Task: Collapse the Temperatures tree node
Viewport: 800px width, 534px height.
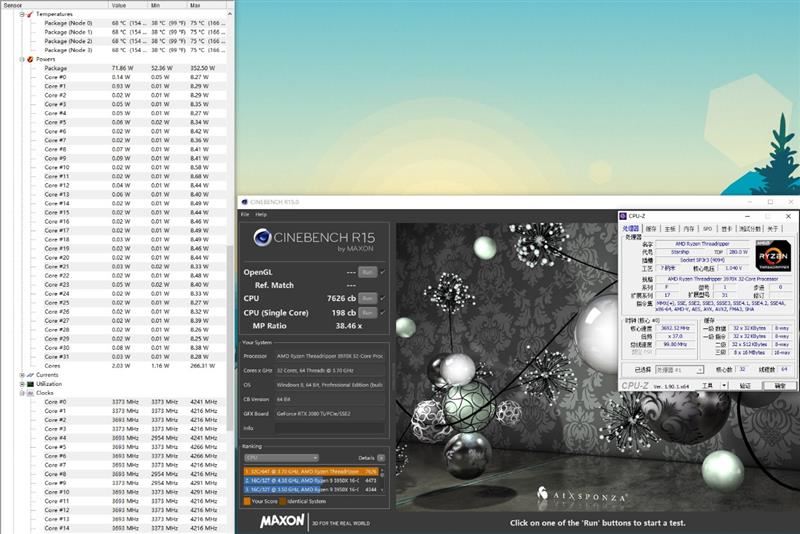Action: [x=22, y=14]
